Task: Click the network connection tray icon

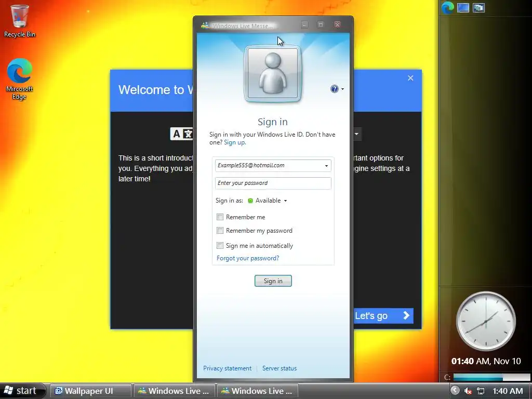Action: pyautogui.click(x=481, y=391)
